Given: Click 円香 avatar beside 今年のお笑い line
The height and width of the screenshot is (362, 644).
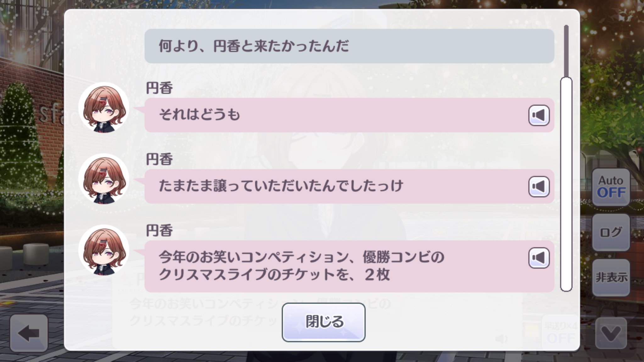Looking at the screenshot, I should point(104,250).
